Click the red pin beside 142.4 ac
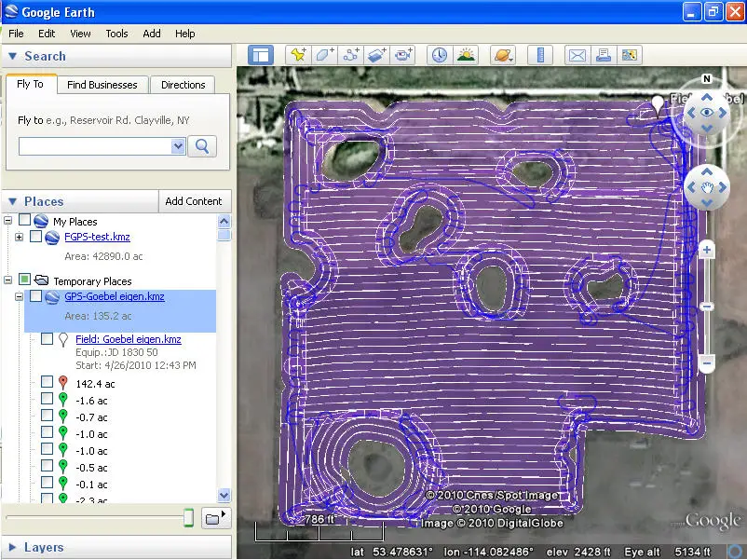 point(63,383)
